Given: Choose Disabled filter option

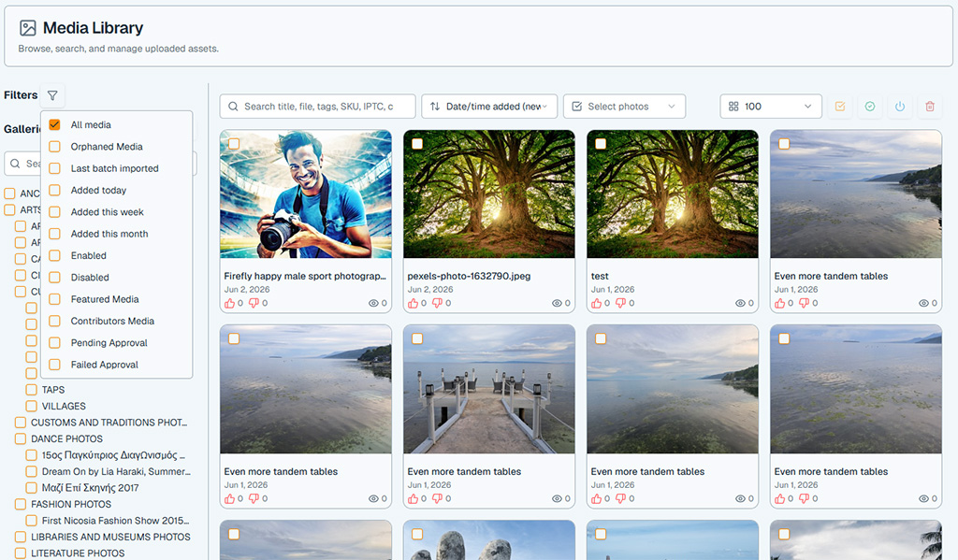Looking at the screenshot, I should pyautogui.click(x=90, y=278).
